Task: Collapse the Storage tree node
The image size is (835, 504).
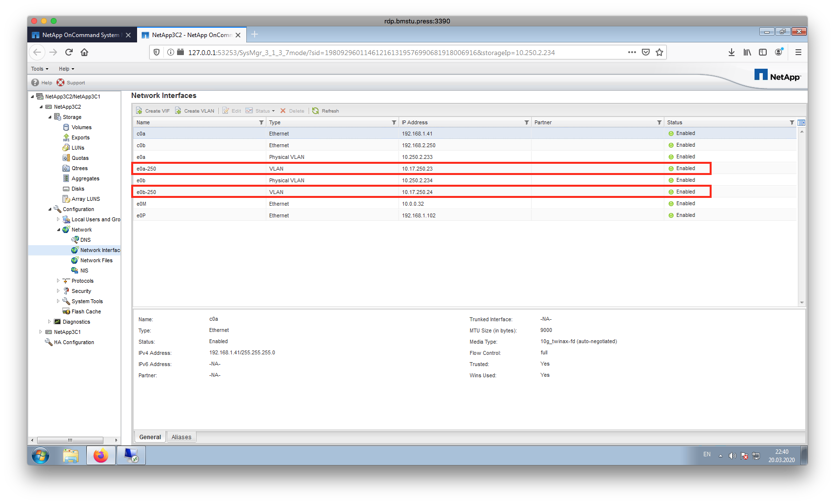Action: 50,117
